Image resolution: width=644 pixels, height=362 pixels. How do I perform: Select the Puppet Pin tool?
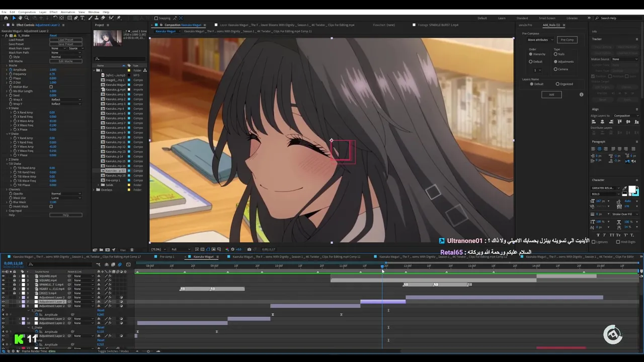point(118,18)
